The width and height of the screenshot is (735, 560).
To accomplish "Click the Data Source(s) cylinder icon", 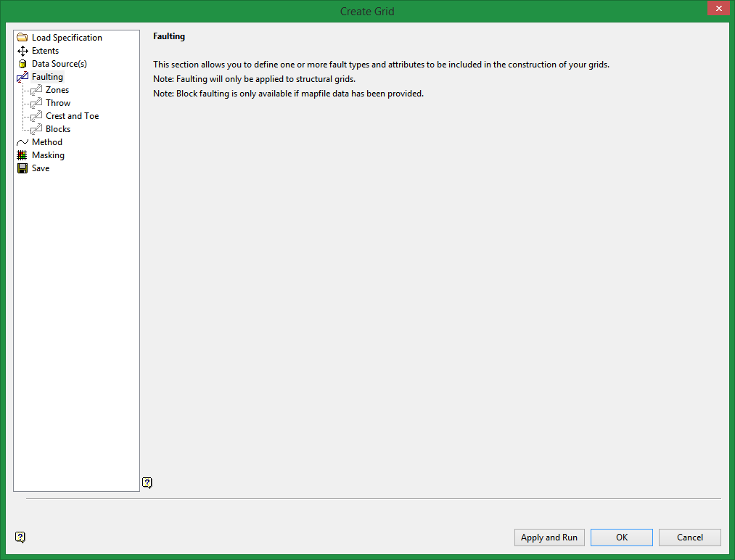I will click(22, 64).
